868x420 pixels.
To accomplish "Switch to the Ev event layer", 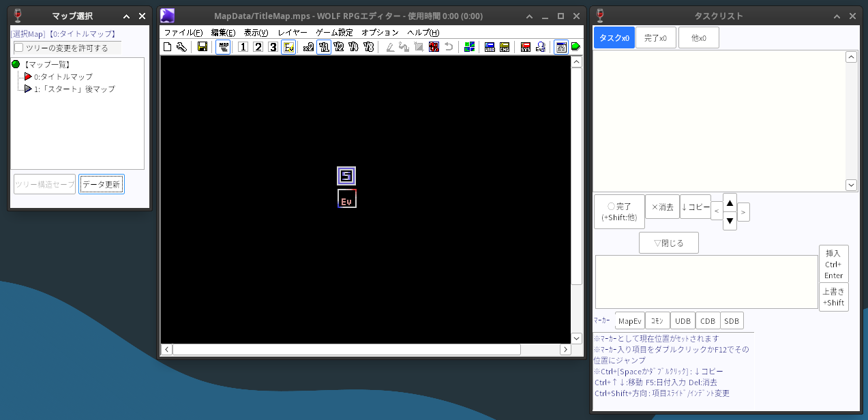I will coord(288,47).
